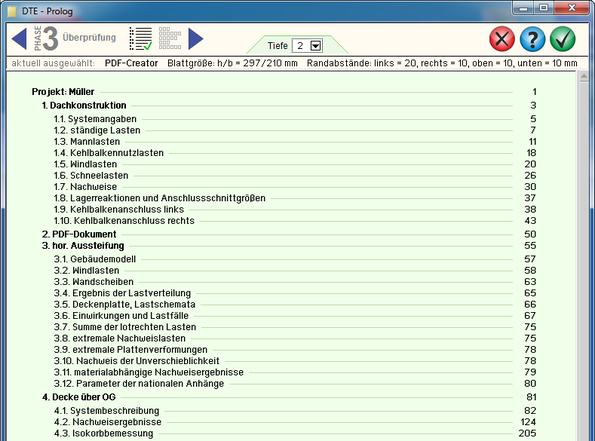595x441 pixels.
Task: Select the grayed dotted grid view icon
Action: click(170, 38)
